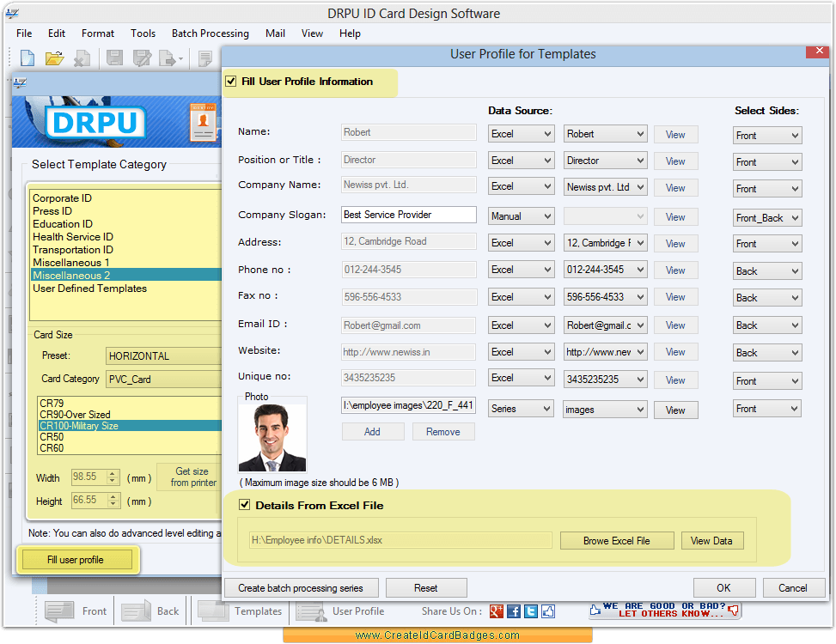Click into the Company Slogan text field
This screenshot has width=836, height=644.
pos(408,214)
